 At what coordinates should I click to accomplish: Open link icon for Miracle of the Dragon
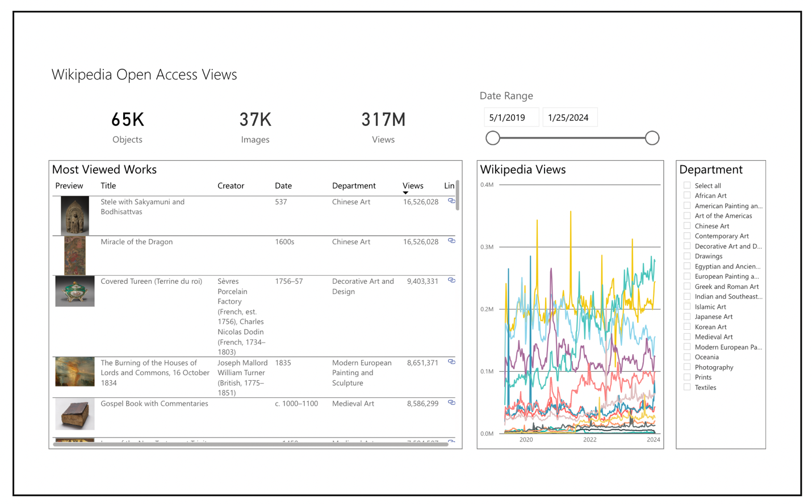tap(451, 241)
